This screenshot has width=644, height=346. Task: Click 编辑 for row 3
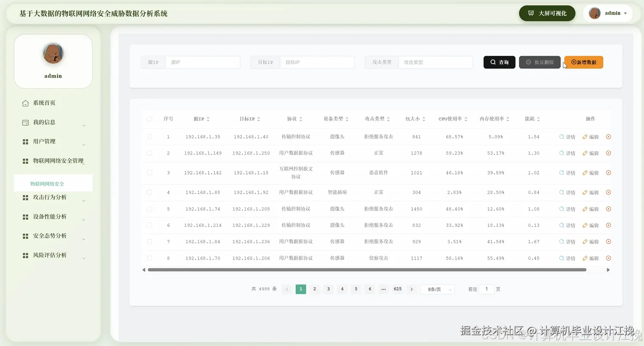591,173
